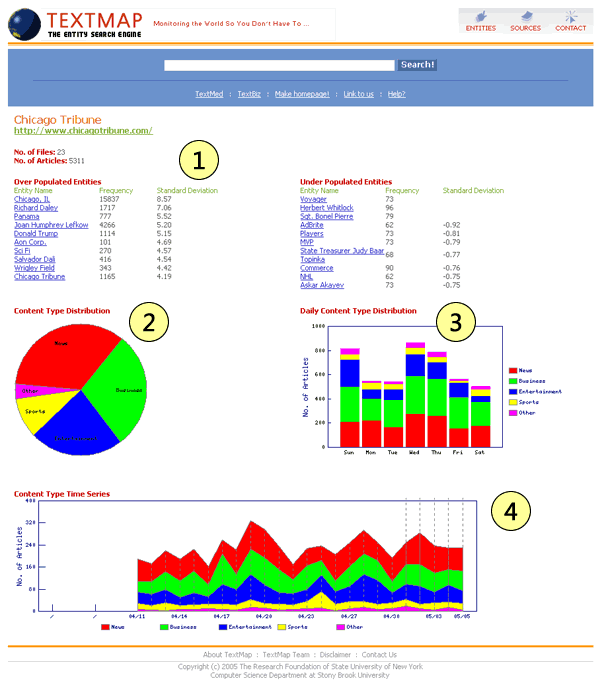Open Panama entity link
This screenshot has height=687, width=600.
pos(26,216)
